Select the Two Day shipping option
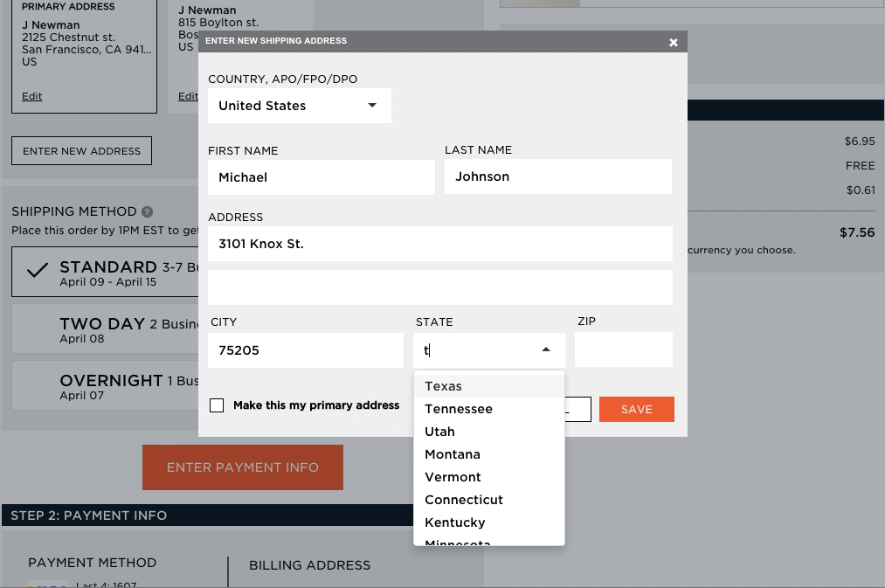 pos(105,330)
